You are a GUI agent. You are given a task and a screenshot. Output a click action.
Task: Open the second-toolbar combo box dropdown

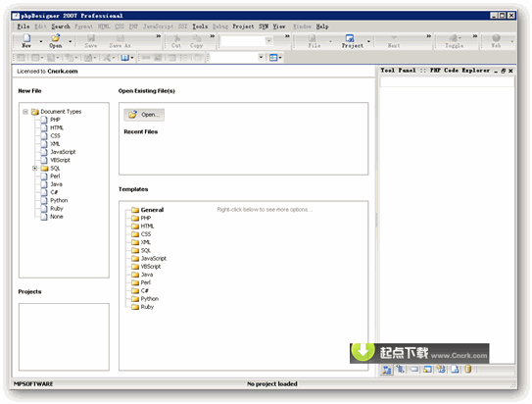click(x=261, y=58)
